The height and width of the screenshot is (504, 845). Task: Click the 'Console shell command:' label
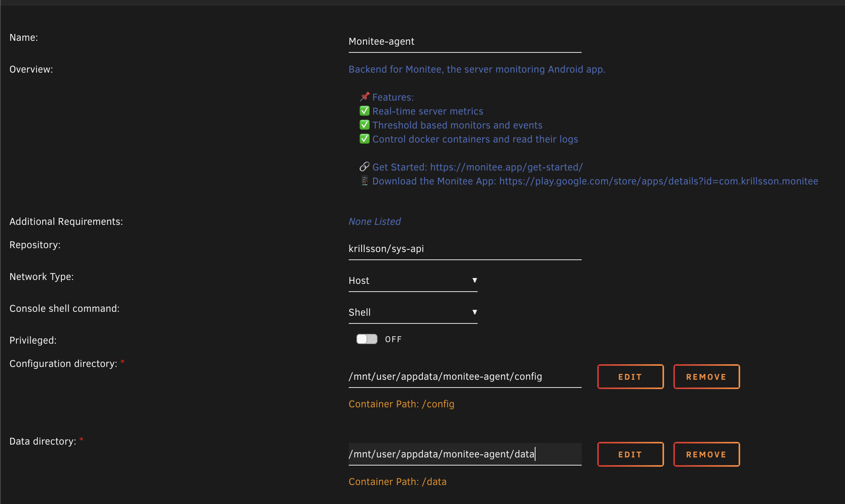pos(64,309)
